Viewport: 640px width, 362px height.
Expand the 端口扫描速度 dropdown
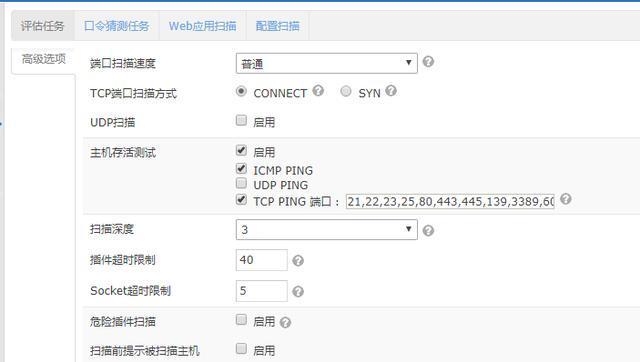pos(327,63)
